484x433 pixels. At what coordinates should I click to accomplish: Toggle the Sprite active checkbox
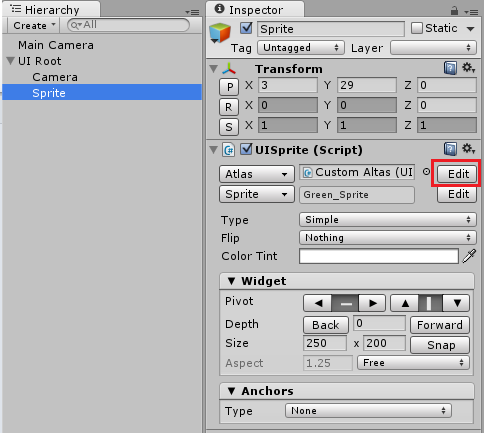[x=246, y=28]
